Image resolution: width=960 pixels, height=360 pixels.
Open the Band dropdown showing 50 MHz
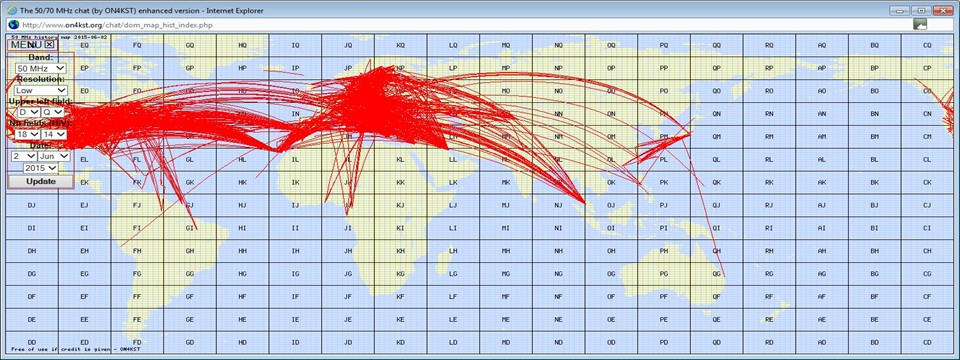click(x=41, y=69)
